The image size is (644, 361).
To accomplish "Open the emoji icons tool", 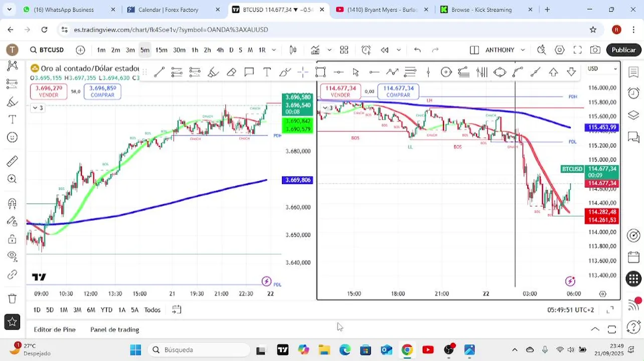I will click(13, 137).
